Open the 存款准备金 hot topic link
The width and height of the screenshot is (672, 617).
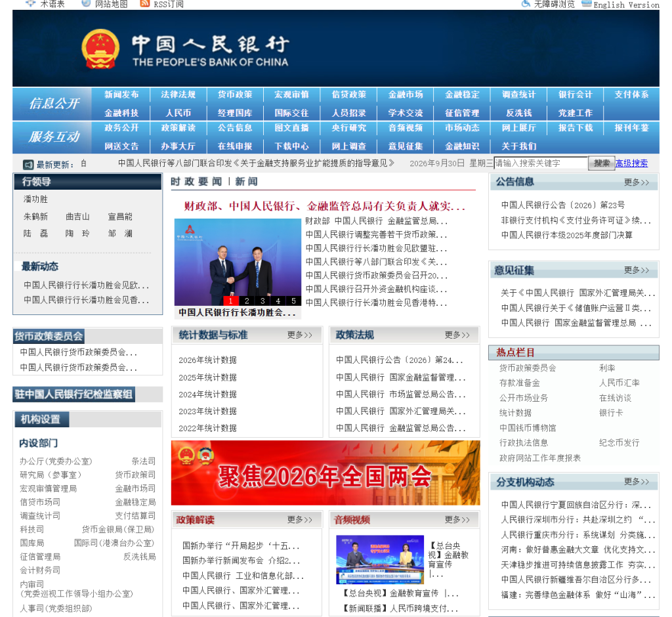[x=520, y=383]
